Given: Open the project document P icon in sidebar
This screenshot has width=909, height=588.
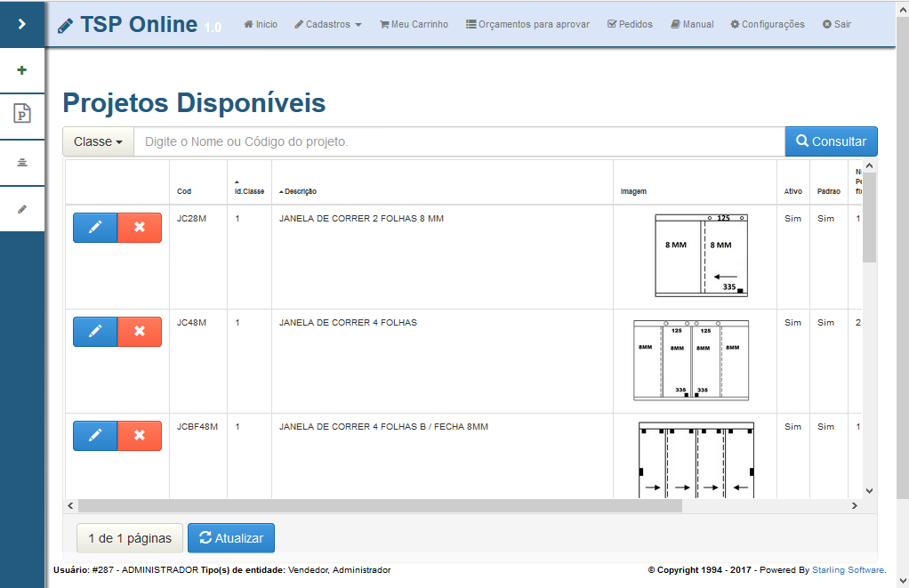Looking at the screenshot, I should coord(22,114).
